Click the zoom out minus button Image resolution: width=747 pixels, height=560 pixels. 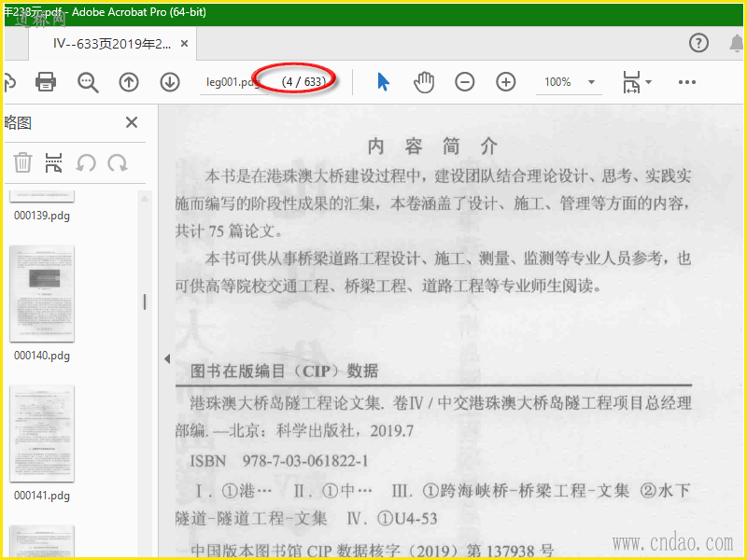(464, 82)
